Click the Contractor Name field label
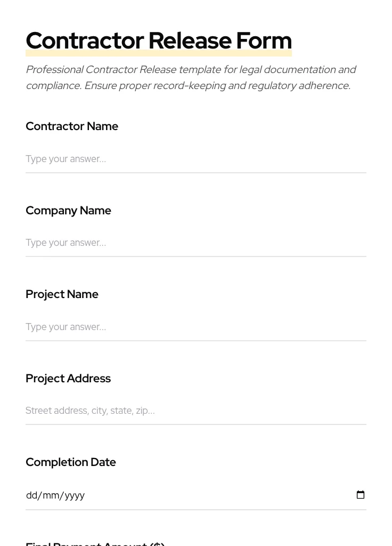 (72, 126)
